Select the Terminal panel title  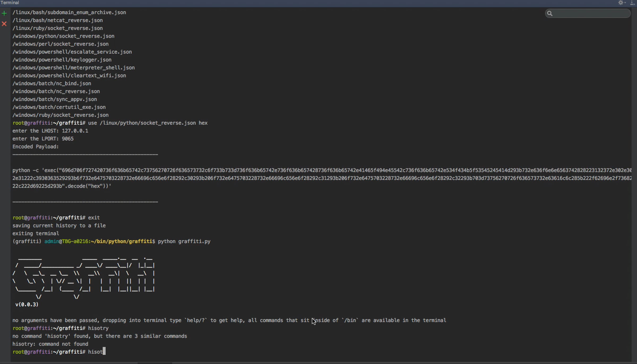tap(10, 3)
